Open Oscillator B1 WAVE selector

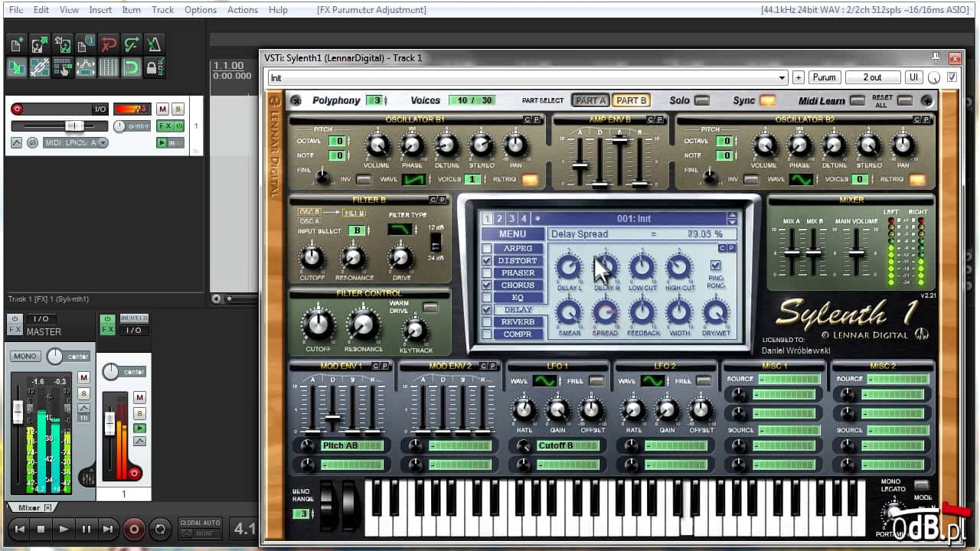point(414,179)
